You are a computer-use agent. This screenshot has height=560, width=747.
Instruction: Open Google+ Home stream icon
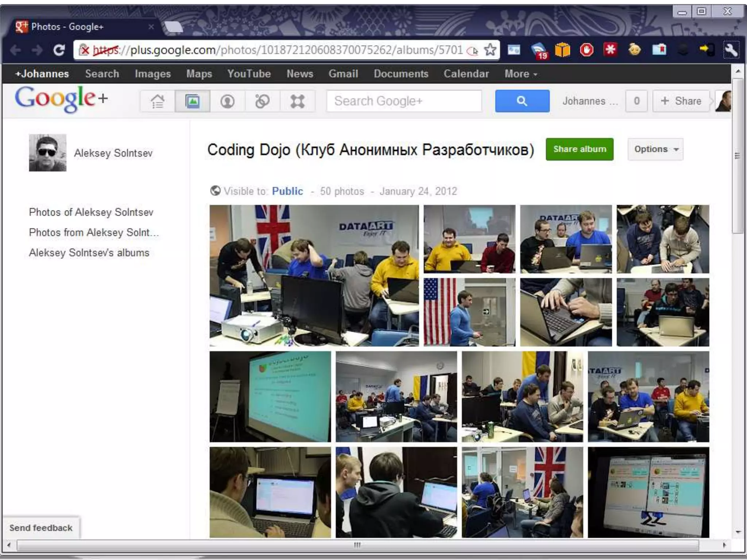[157, 101]
